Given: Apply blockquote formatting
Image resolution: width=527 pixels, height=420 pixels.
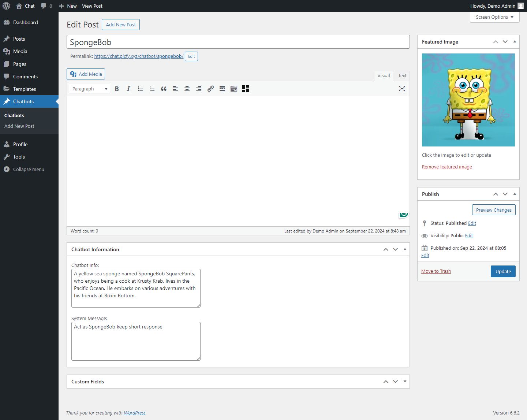Looking at the screenshot, I should pos(164,89).
